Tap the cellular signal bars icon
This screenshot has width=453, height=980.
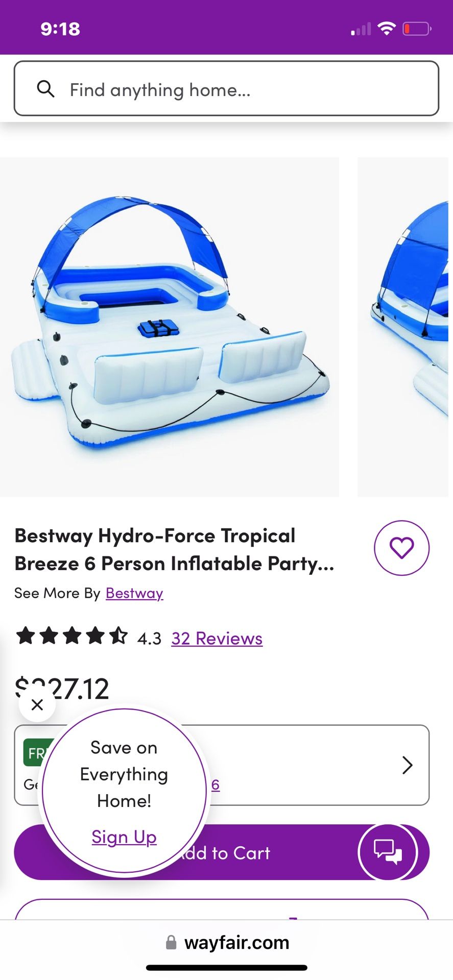[361, 29]
